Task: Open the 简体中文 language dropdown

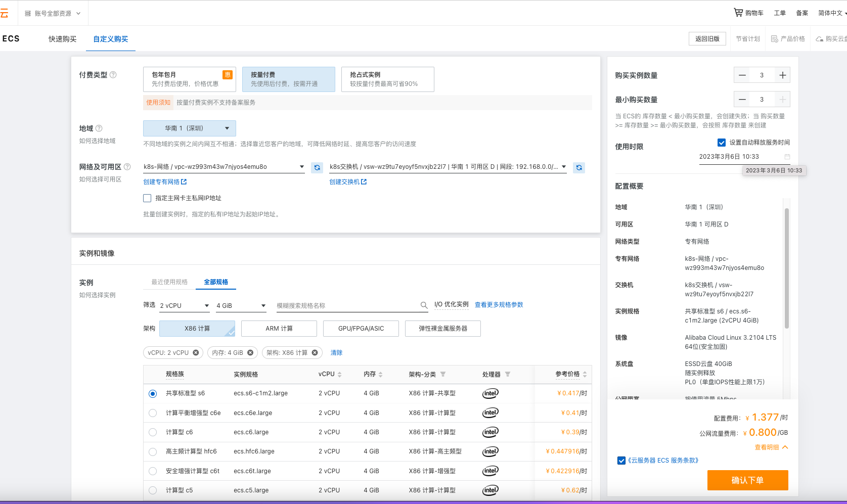Action: click(832, 13)
